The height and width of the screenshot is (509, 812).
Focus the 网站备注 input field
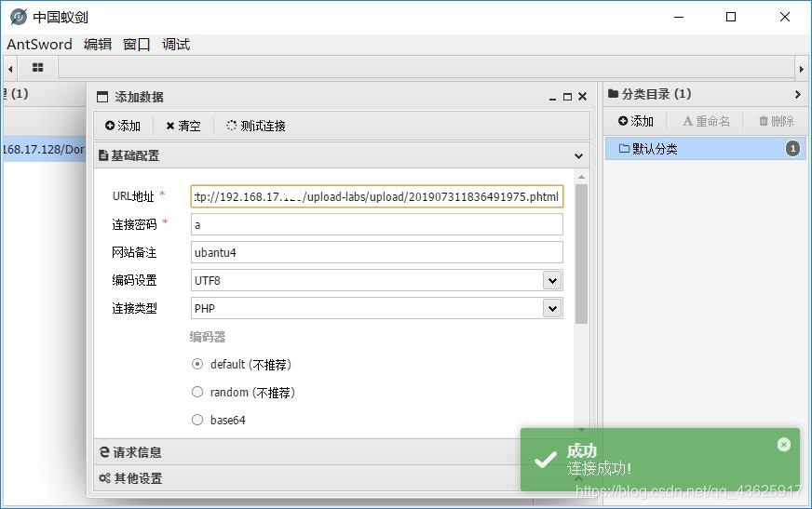377,252
